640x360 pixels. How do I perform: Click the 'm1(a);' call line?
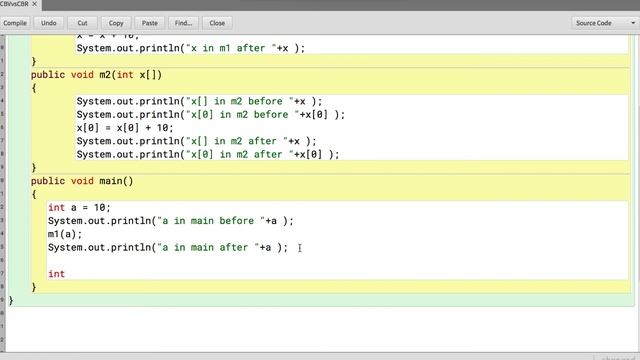click(x=65, y=234)
